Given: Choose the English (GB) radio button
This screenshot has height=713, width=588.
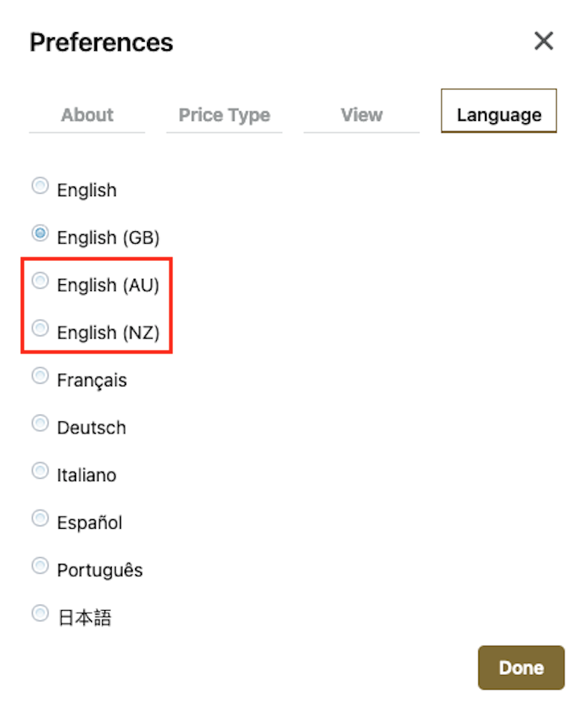Looking at the screenshot, I should pyautogui.click(x=40, y=234).
